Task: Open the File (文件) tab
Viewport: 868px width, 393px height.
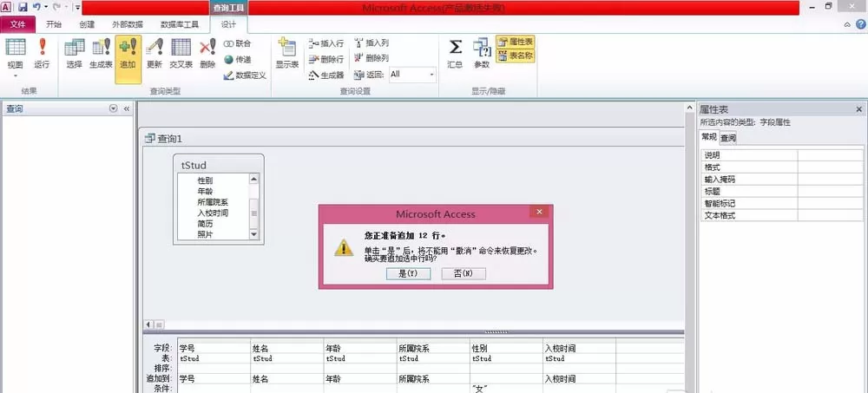Action: point(18,24)
